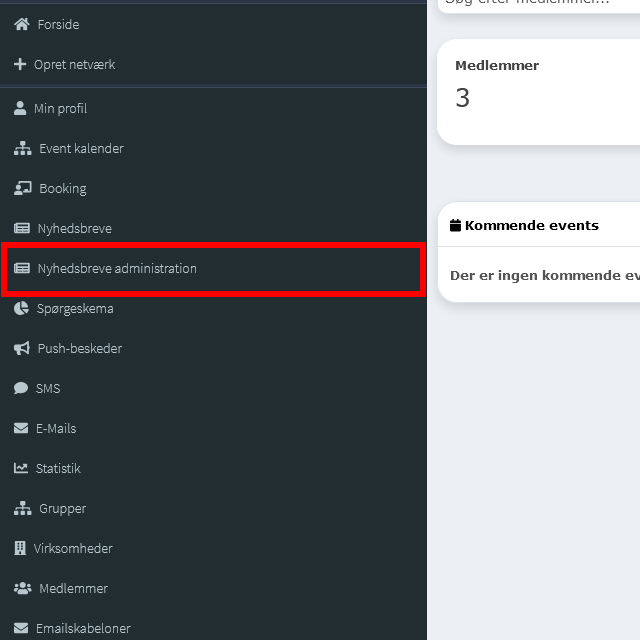Click the Push-beskeder megaphone icon
640x640 pixels.
click(x=21, y=348)
